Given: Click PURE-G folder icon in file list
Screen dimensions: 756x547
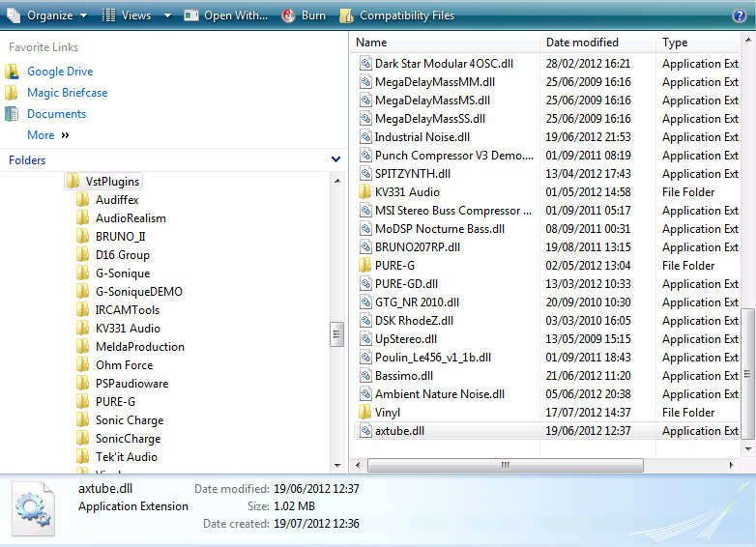Looking at the screenshot, I should click(365, 265).
